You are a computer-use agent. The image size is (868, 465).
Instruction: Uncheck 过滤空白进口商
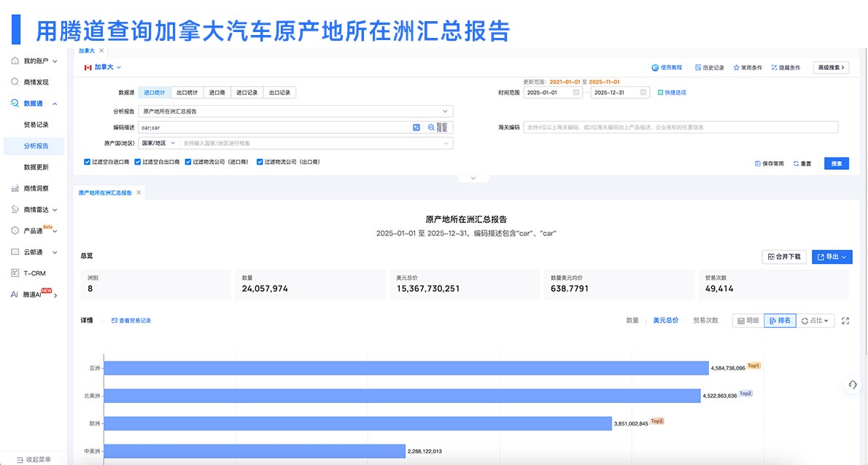coord(88,161)
